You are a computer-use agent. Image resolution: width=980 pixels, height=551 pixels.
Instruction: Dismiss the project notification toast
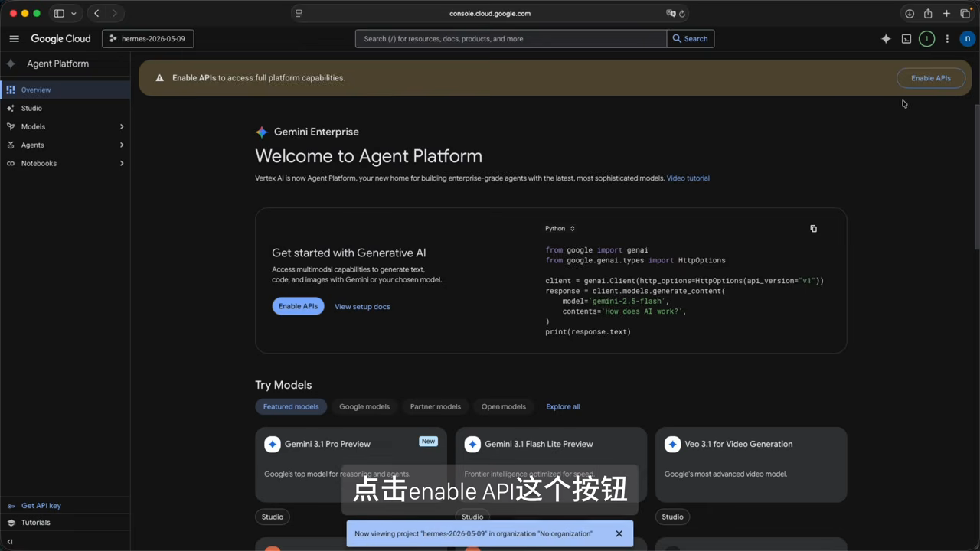tap(619, 533)
